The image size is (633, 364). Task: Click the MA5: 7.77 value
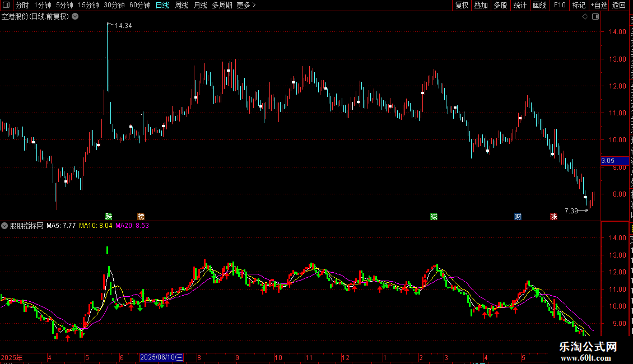(x=61, y=226)
